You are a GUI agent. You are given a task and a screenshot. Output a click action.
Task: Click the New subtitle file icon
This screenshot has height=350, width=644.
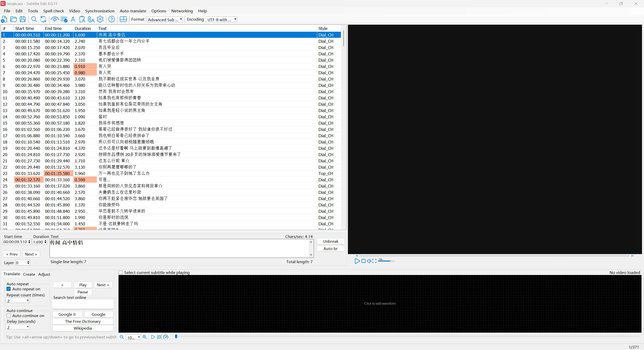[x=4, y=19]
